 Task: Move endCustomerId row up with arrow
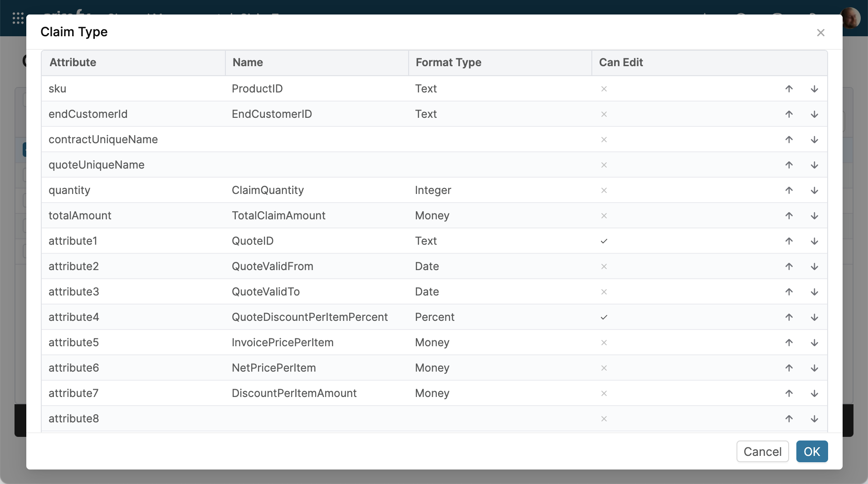(x=789, y=114)
